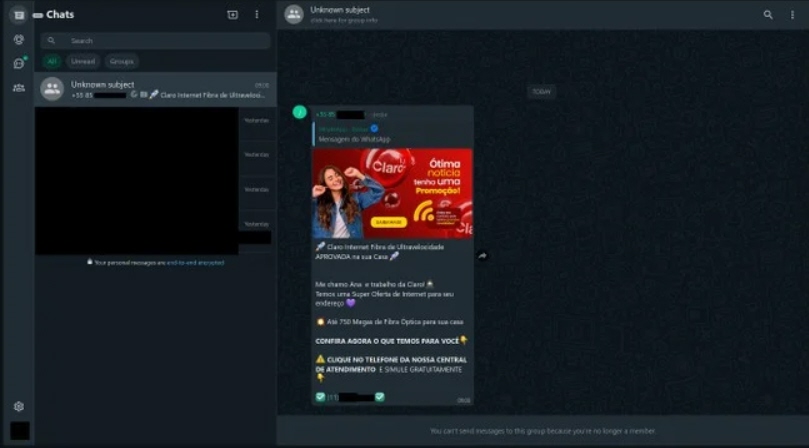809x448 pixels.
Task: Click the (11) phone number link in the message
Action: [350, 397]
